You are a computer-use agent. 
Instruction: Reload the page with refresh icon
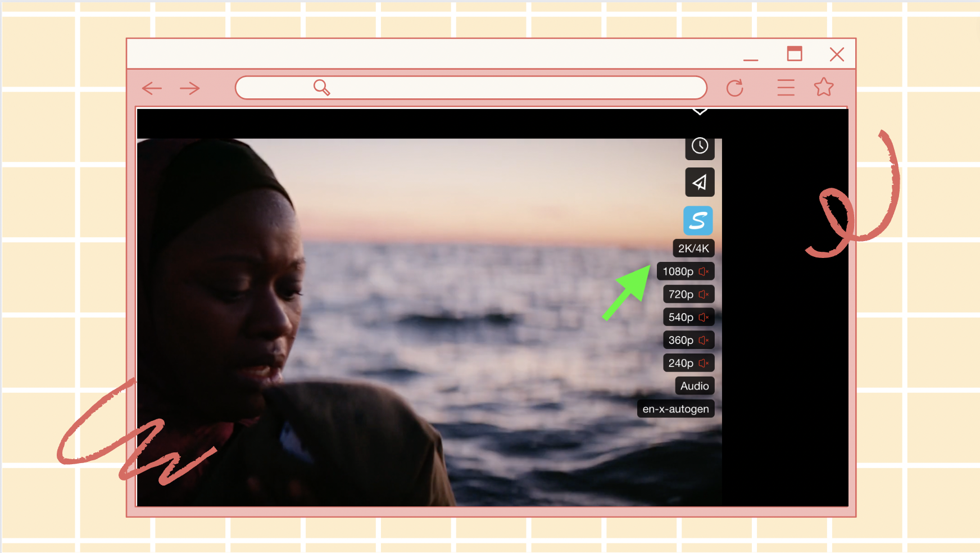tap(735, 88)
